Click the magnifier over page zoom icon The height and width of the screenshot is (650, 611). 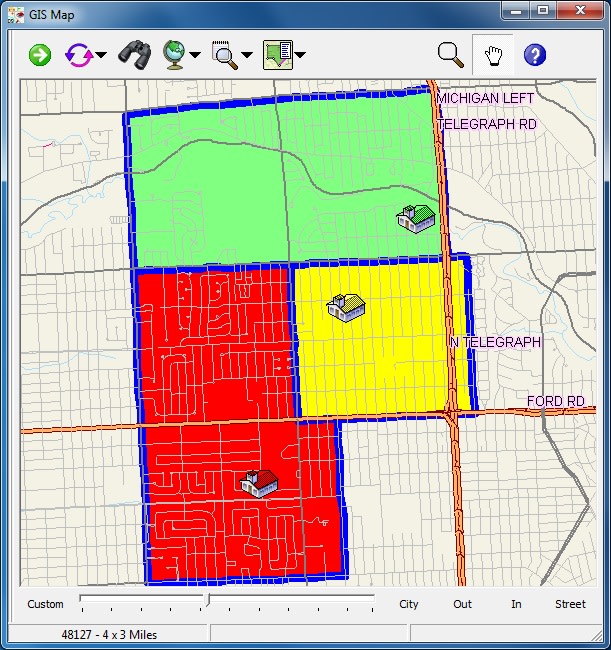(224, 55)
